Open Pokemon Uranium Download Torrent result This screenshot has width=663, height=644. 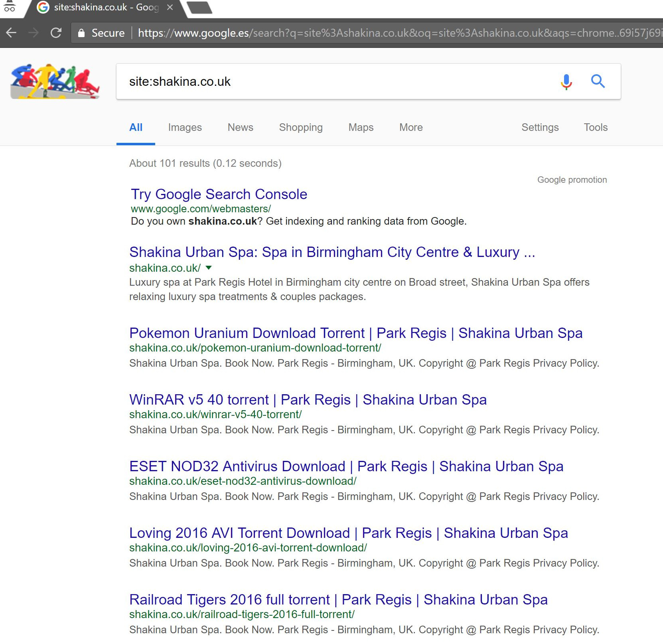356,333
